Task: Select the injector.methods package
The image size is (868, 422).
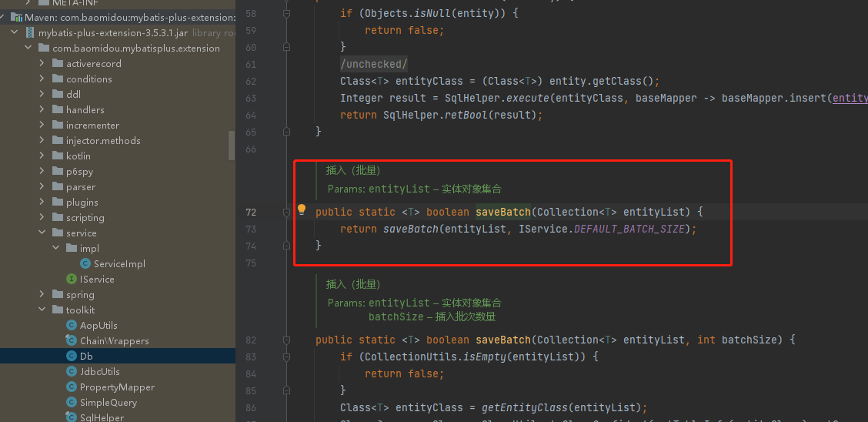Action: [x=103, y=140]
